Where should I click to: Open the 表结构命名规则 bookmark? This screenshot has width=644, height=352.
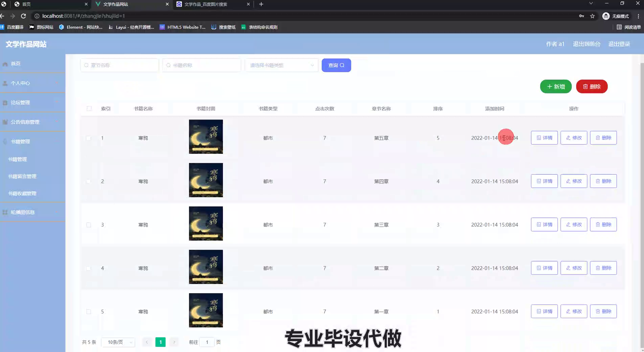click(259, 27)
